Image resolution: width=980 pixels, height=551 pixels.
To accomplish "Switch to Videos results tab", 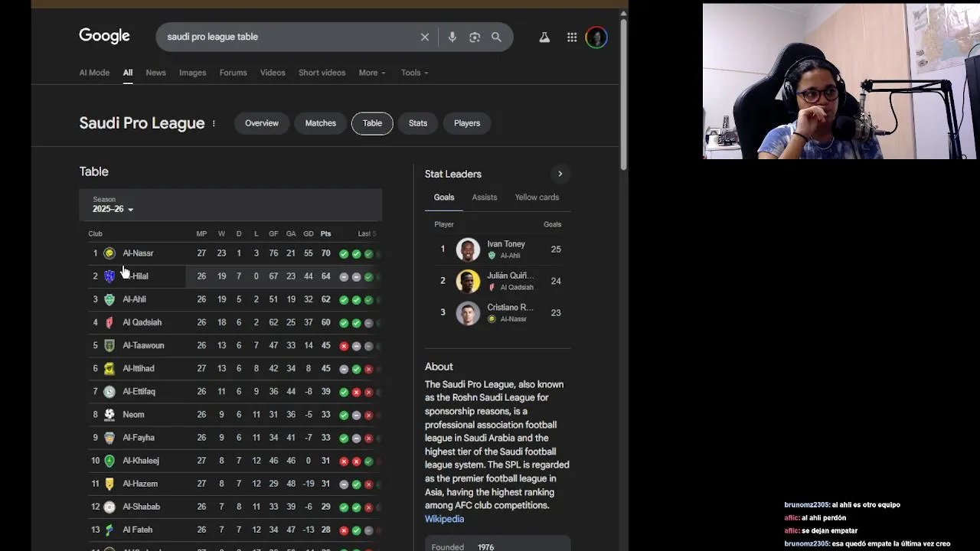I will 273,73.
